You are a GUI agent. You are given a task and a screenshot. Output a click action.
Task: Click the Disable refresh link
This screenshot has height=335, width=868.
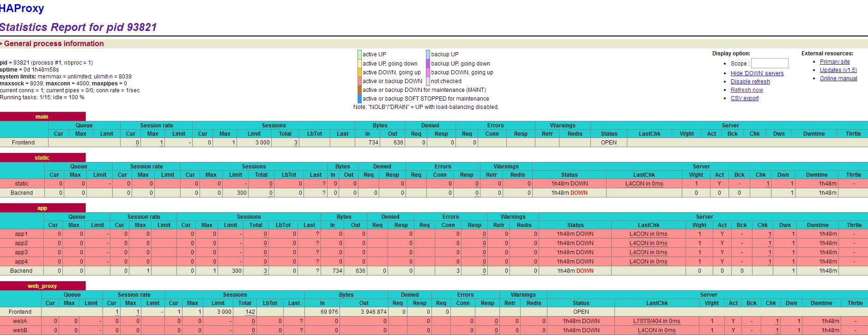click(x=750, y=82)
